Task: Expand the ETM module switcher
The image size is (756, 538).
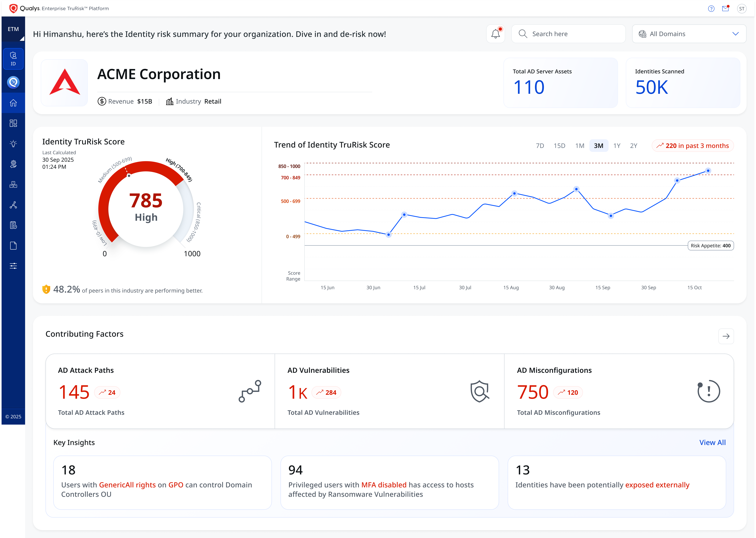Action: (x=13, y=29)
